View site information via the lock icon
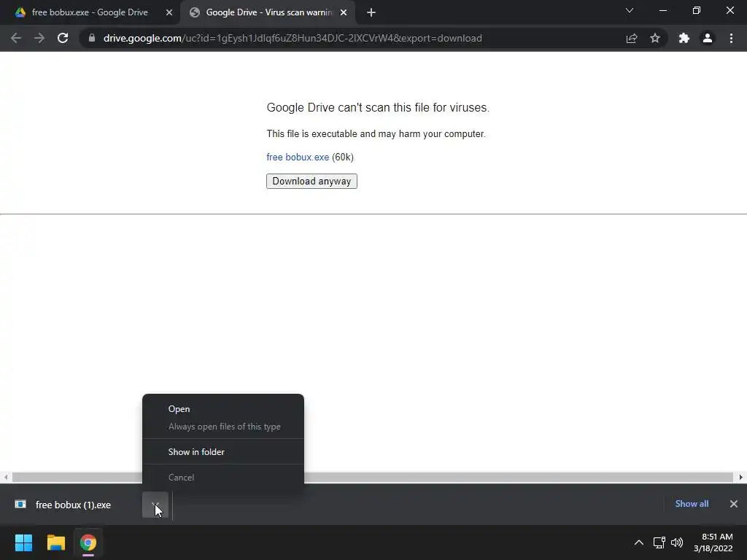Image resolution: width=747 pixels, height=560 pixels. [x=92, y=38]
